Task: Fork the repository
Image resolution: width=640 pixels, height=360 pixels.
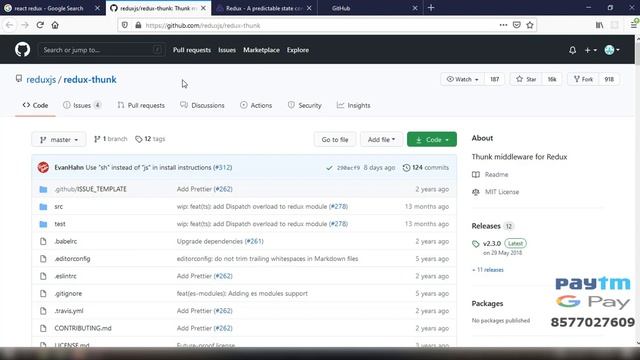Action: [x=583, y=79]
